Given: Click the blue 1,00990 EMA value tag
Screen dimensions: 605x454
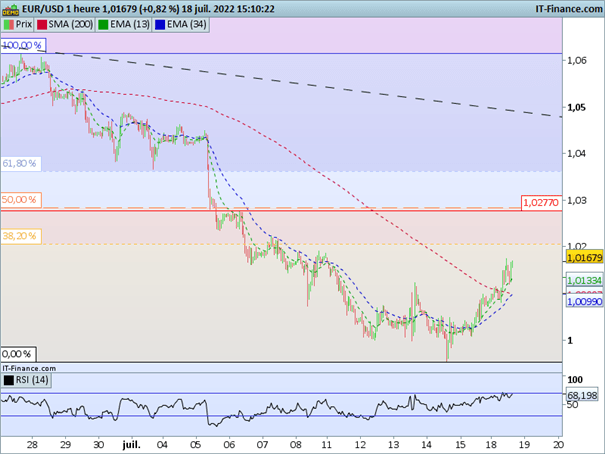Looking at the screenshot, I should click(x=585, y=301).
